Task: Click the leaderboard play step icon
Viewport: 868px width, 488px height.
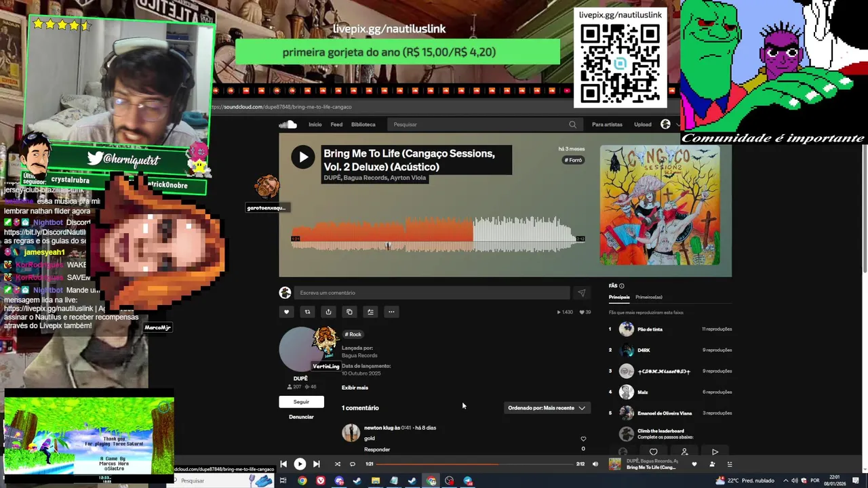Action: tap(715, 452)
